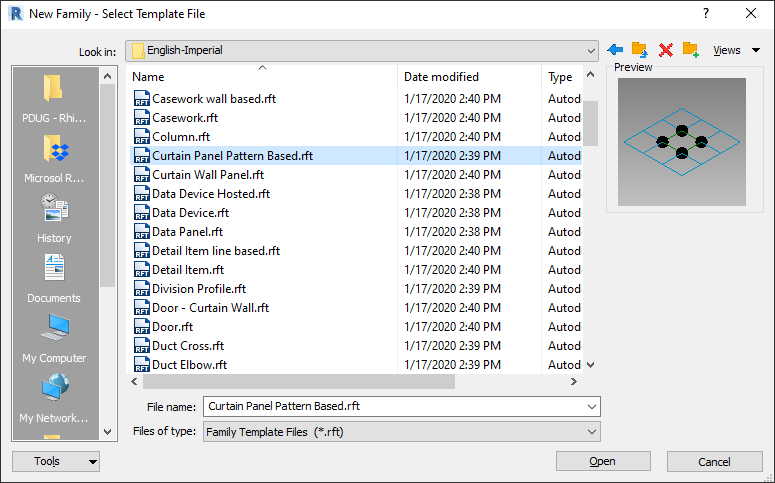
Task: Open the History shortcut in sidebar
Action: tap(54, 218)
